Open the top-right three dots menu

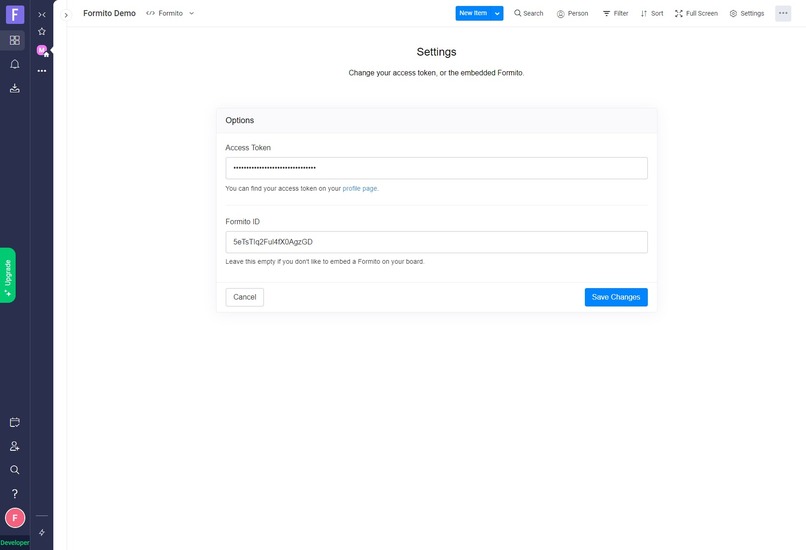click(783, 13)
